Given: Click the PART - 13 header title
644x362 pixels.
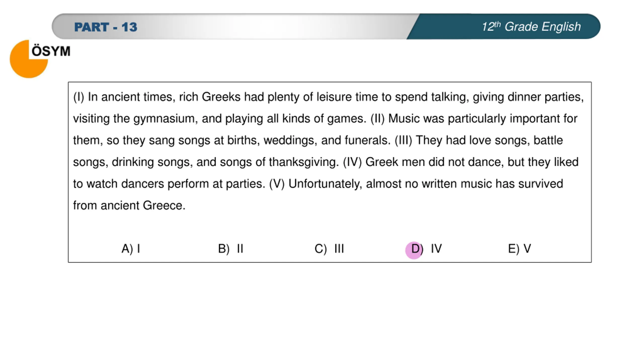Looking at the screenshot, I should (x=106, y=27).
